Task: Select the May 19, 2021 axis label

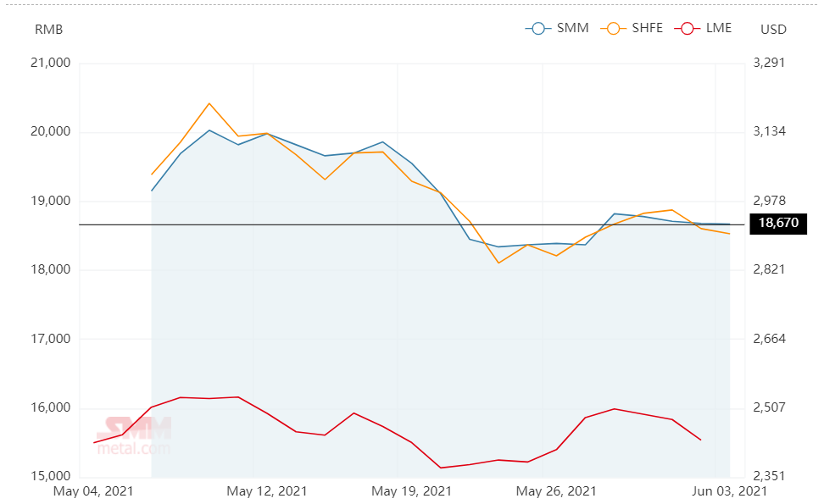Action: (x=411, y=491)
